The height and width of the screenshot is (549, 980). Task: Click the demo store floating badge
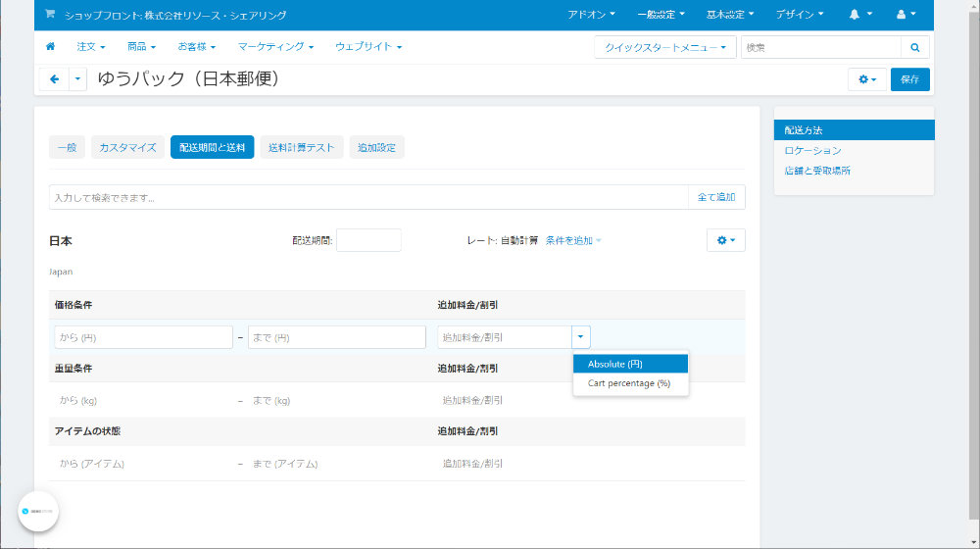(38, 511)
